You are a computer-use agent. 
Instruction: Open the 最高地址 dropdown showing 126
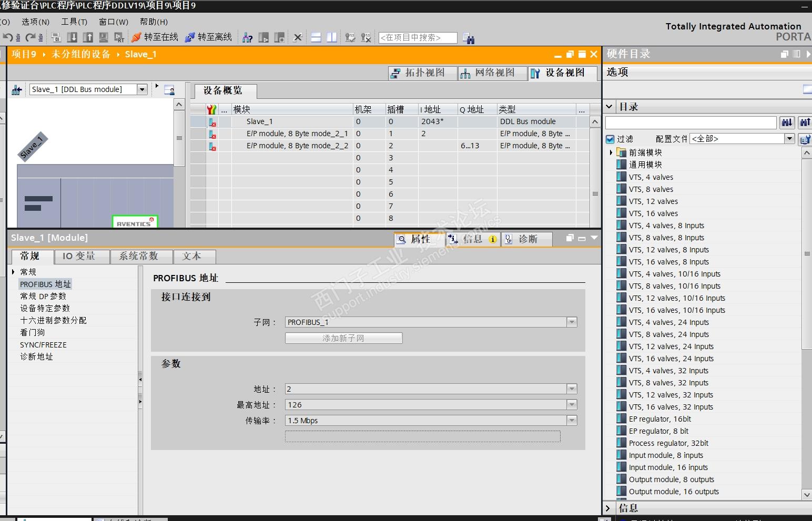pos(572,405)
